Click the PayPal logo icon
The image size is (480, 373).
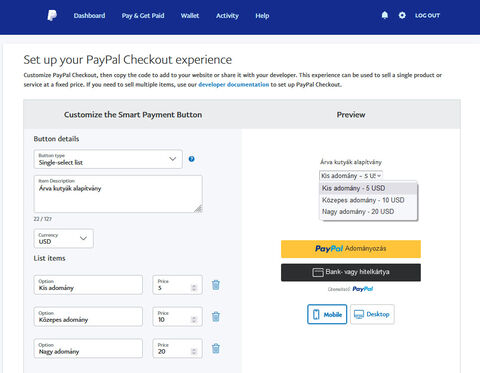point(52,15)
